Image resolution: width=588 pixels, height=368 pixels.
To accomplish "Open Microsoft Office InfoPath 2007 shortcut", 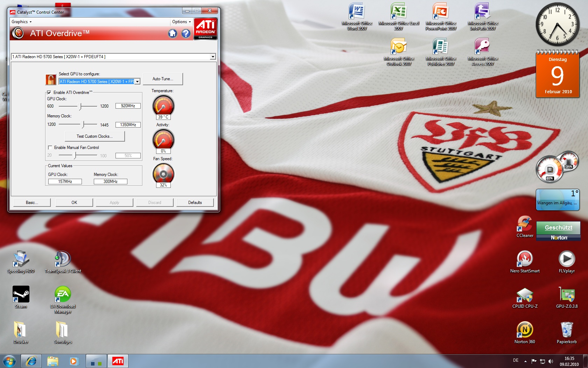I will (x=483, y=16).
